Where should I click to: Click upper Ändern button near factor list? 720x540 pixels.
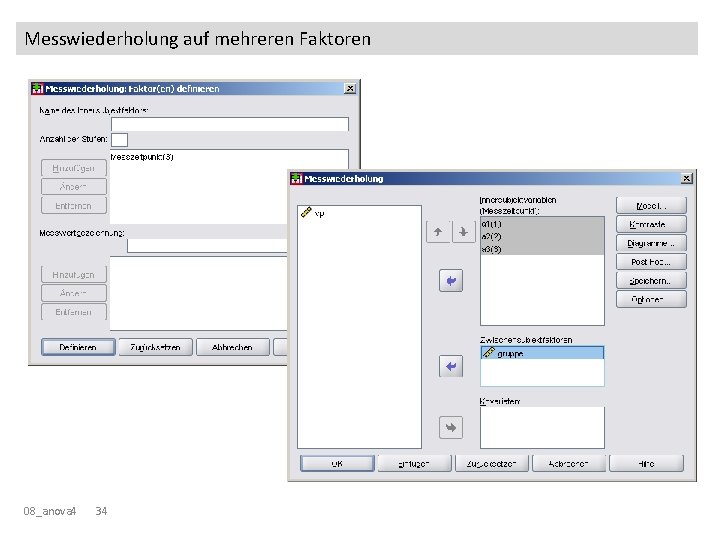point(74,186)
